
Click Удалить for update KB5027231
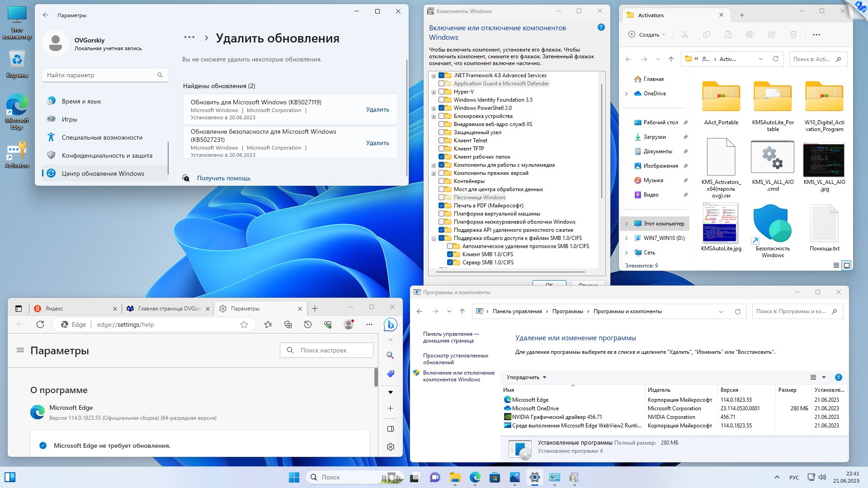[377, 143]
